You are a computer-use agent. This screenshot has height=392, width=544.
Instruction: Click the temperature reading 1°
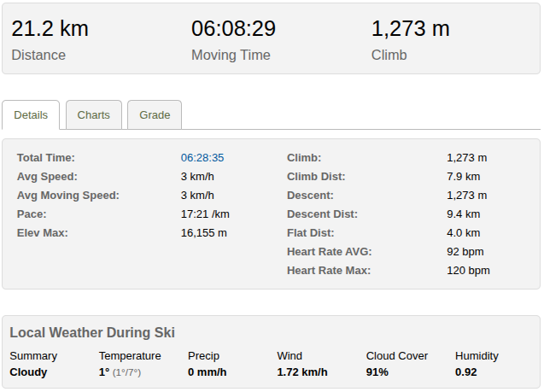104,372
